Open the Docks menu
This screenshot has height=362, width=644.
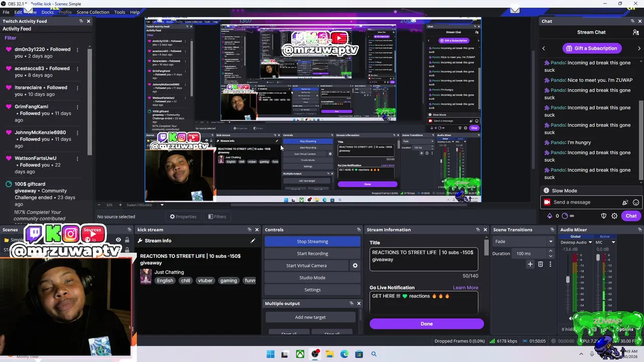47,12
